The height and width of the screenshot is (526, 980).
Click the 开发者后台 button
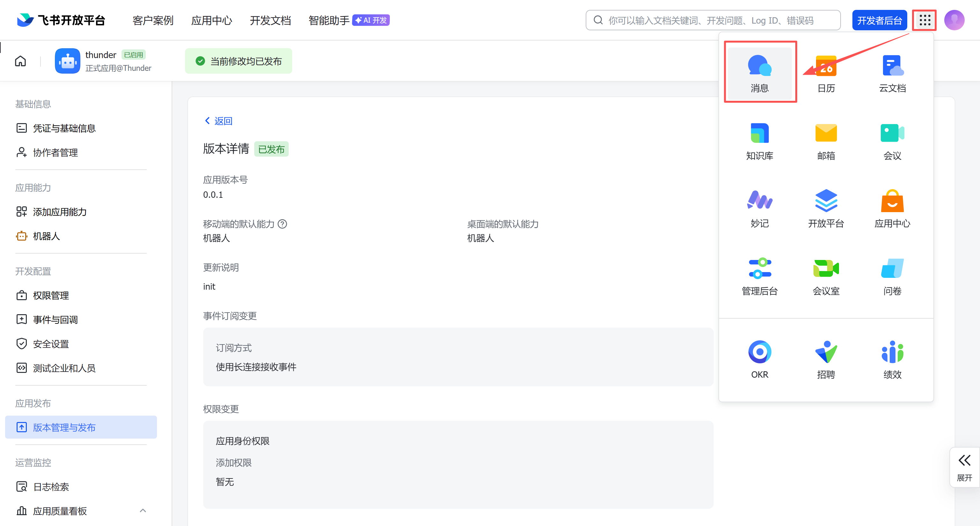(x=879, y=20)
